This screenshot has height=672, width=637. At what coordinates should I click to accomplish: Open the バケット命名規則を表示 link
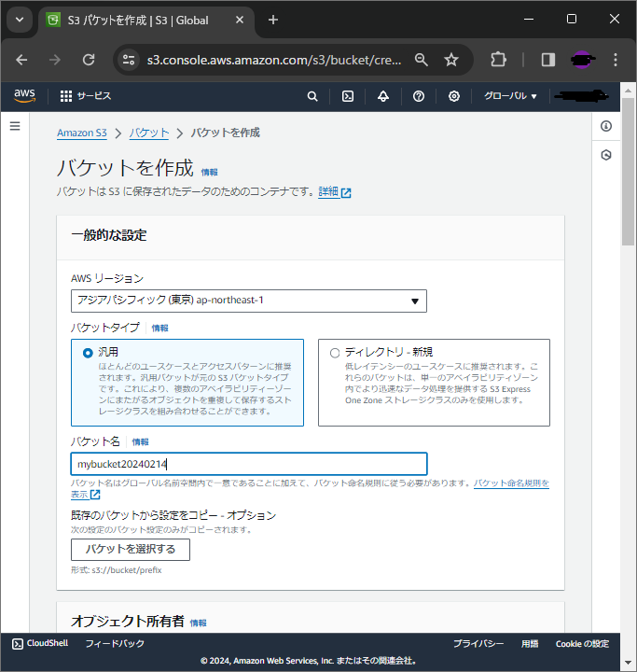(511, 483)
